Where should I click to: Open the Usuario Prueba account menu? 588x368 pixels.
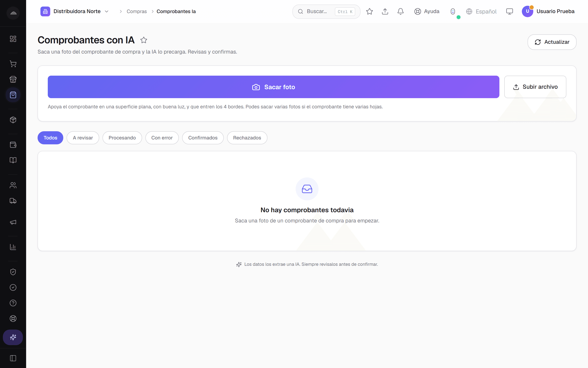pyautogui.click(x=548, y=11)
